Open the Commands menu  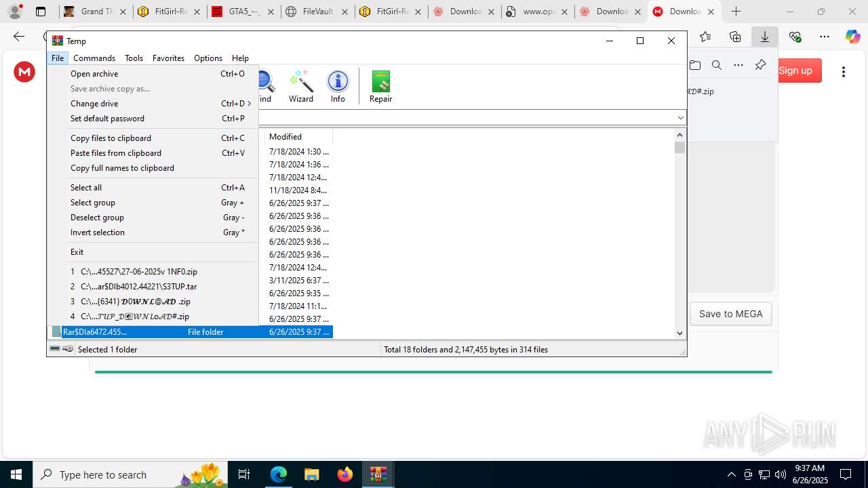coord(94,58)
